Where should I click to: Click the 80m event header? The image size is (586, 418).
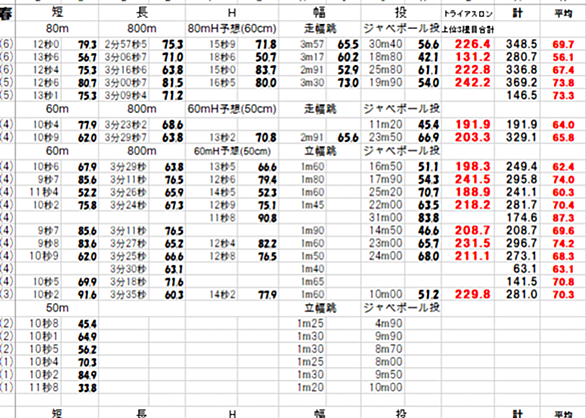click(x=57, y=28)
